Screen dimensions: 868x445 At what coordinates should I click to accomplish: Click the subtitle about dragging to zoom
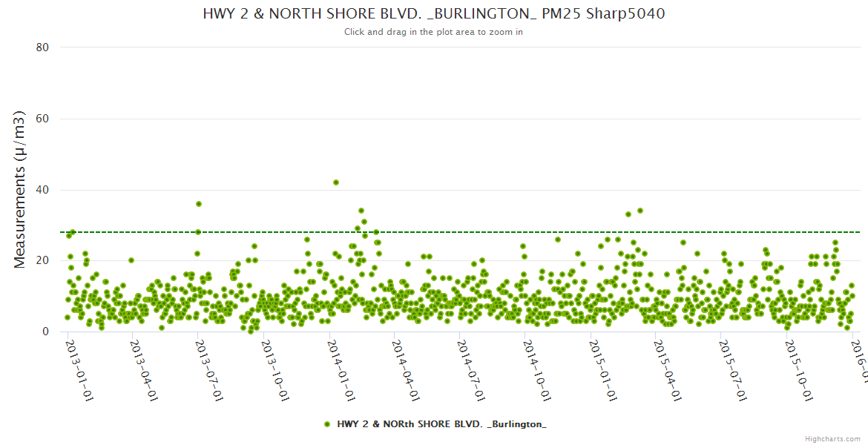[433, 32]
